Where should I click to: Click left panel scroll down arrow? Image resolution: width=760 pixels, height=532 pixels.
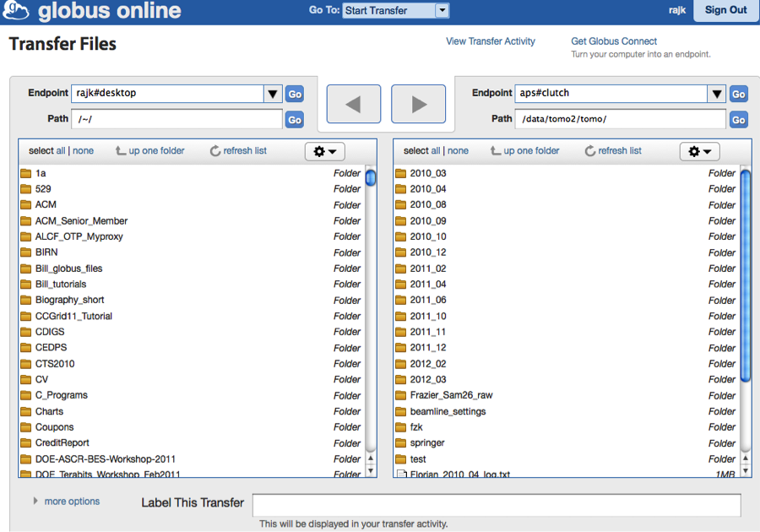coord(371,470)
